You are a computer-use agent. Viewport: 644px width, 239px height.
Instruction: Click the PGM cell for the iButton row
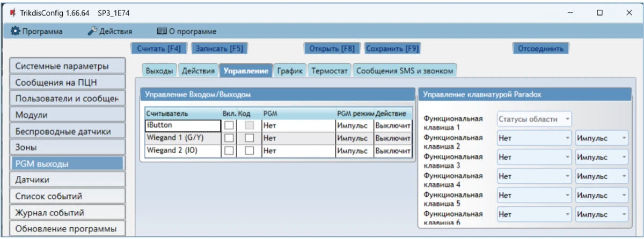tap(298, 126)
